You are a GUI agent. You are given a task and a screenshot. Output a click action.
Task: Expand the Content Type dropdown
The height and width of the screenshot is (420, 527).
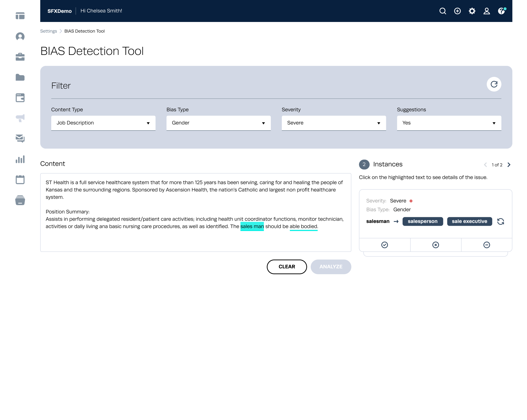coord(103,123)
